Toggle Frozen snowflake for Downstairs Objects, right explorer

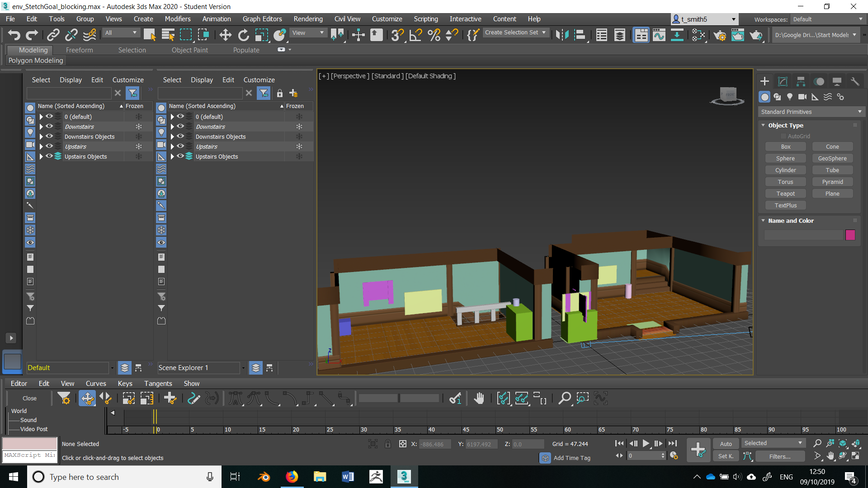point(299,136)
